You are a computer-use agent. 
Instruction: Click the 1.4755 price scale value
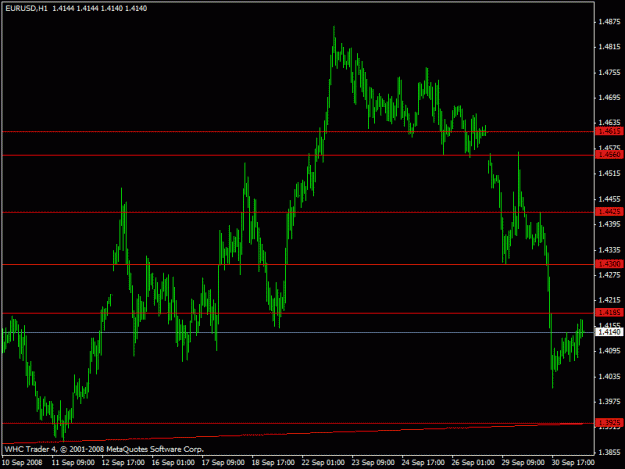[x=610, y=73]
